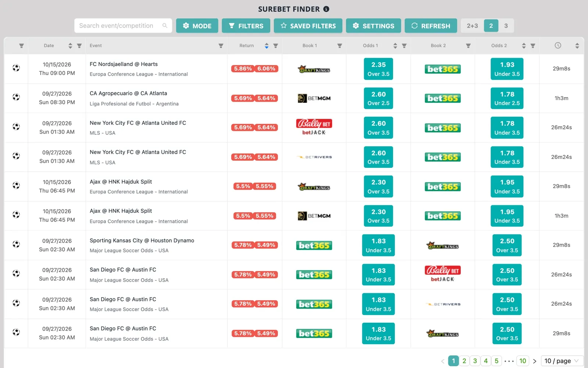Select the 2 outcome toggle
Screen dimensions: 588x368
tap(491, 26)
